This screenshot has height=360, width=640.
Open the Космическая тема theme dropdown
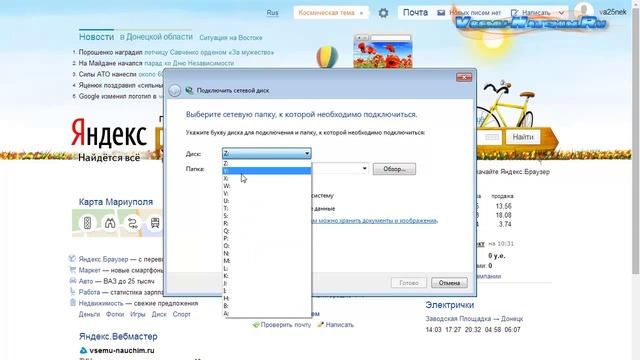(331, 13)
